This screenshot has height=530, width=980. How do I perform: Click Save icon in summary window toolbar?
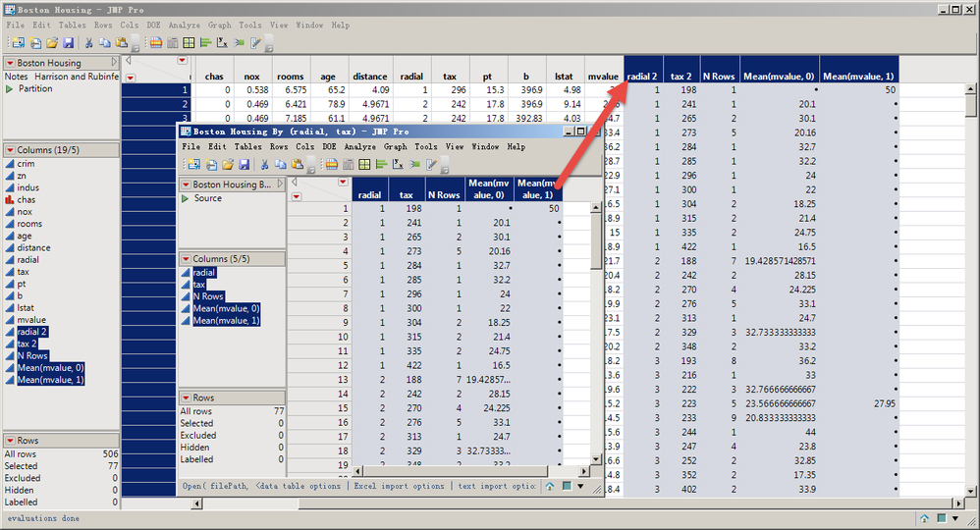pyautogui.click(x=243, y=164)
